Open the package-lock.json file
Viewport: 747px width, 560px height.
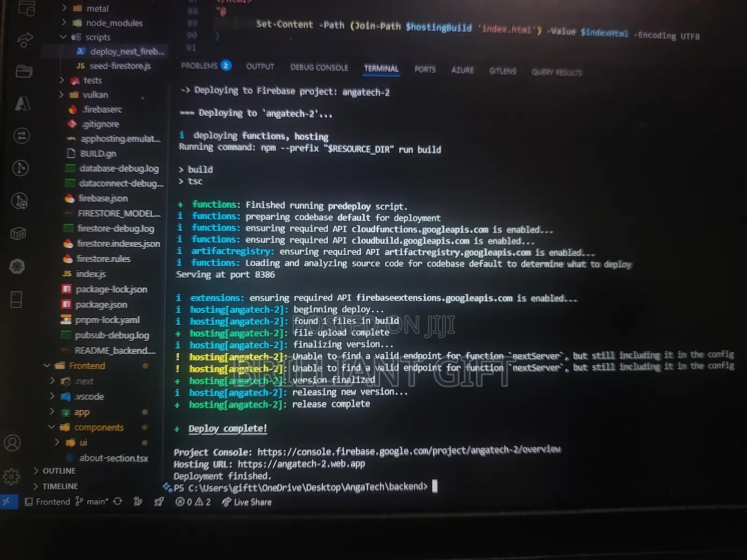coord(111,289)
